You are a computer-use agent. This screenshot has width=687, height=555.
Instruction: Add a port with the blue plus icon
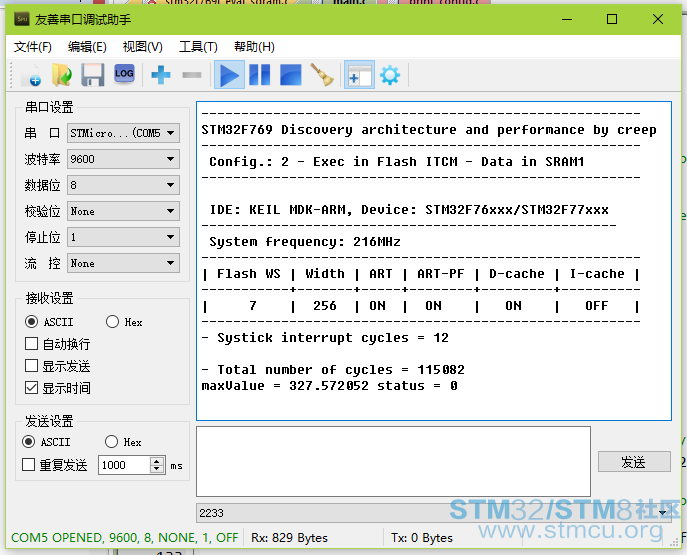[161, 75]
